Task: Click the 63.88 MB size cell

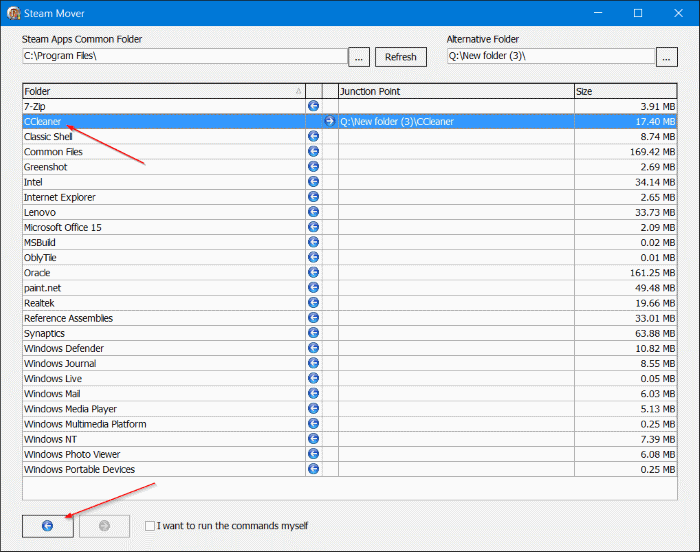Action: click(x=625, y=334)
